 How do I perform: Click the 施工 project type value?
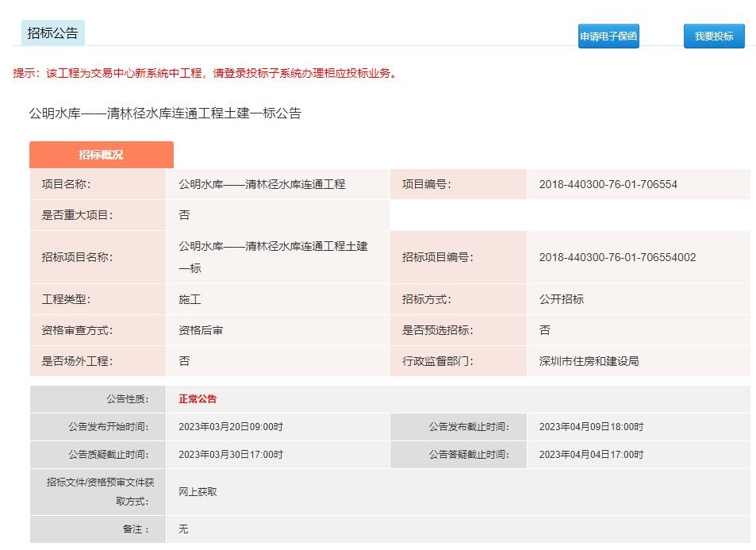(x=190, y=299)
